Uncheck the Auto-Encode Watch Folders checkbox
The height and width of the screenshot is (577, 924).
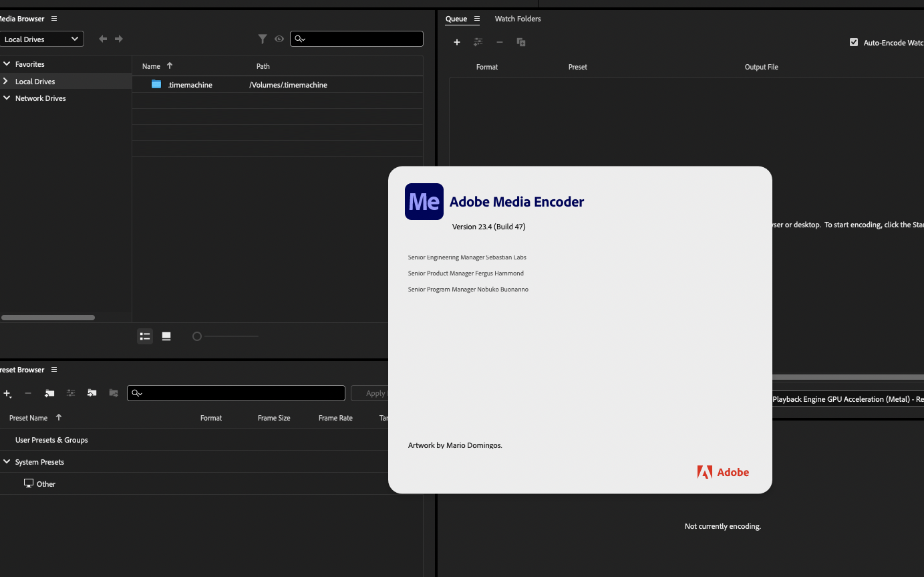click(854, 42)
